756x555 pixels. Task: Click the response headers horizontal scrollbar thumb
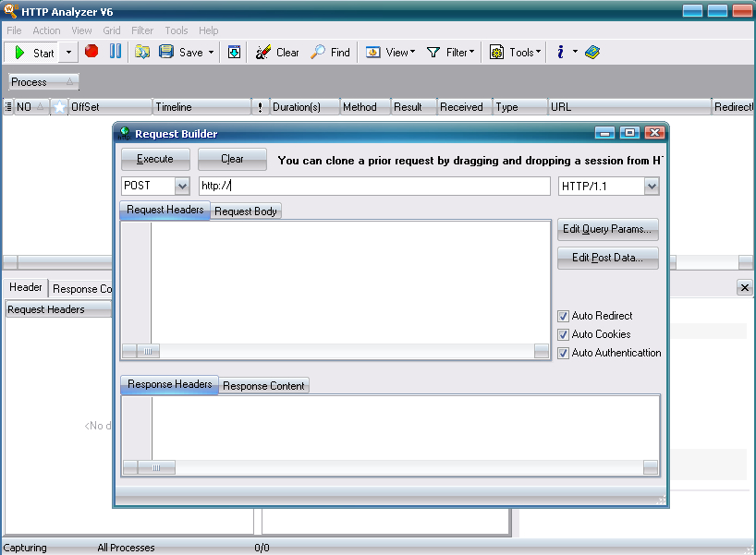[x=156, y=467]
